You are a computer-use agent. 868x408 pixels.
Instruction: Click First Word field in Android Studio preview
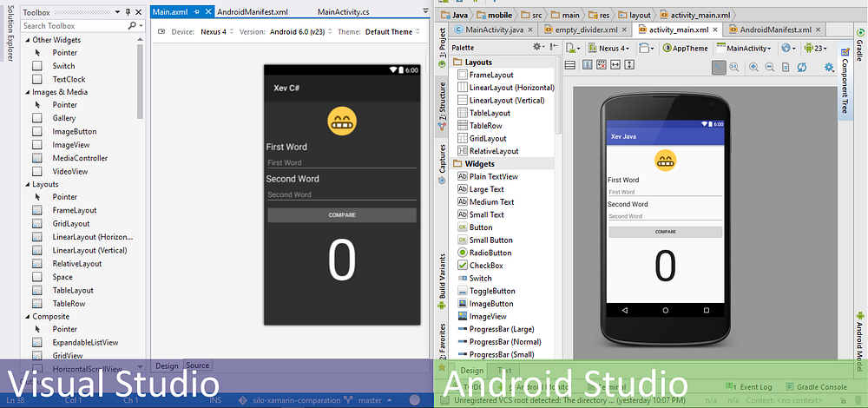[666, 192]
